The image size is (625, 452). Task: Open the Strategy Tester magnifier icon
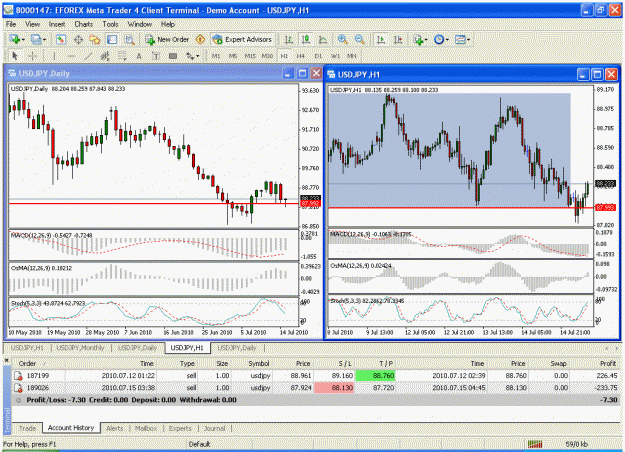[x=129, y=39]
